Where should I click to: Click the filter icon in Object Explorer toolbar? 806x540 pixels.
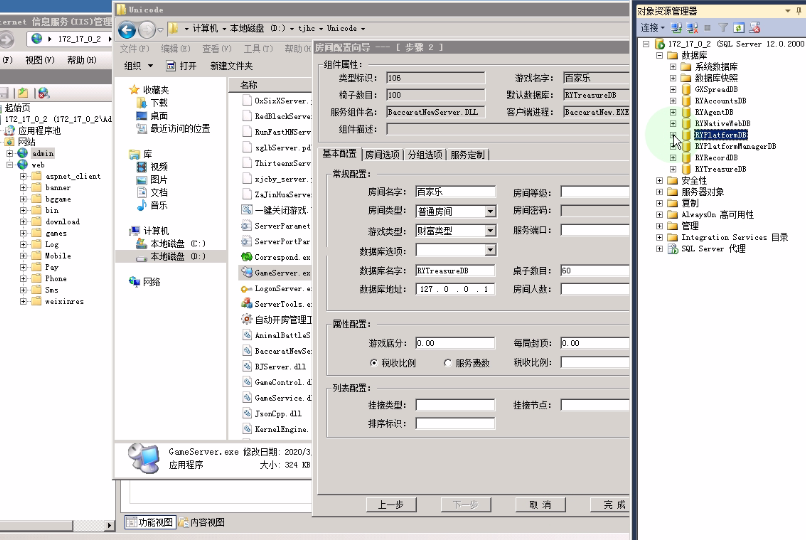(x=724, y=28)
